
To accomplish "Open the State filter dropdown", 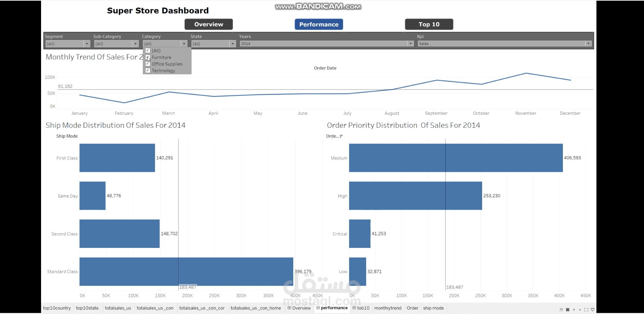I will point(233,44).
